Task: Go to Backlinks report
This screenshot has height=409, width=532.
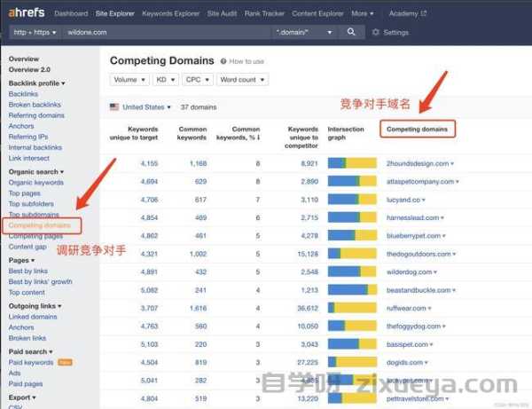Action: (23, 94)
